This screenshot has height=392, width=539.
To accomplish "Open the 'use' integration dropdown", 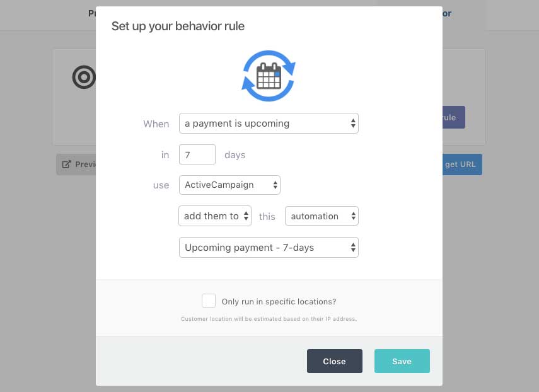I will [x=229, y=185].
